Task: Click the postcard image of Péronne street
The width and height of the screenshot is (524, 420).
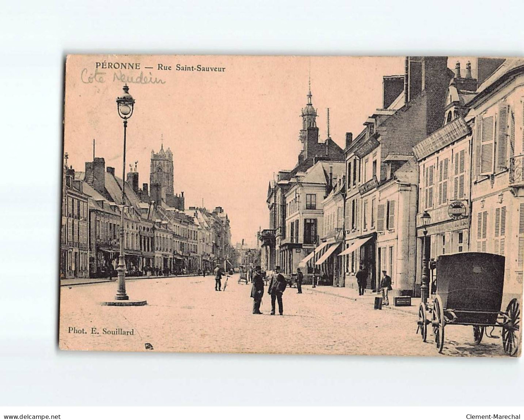Action: tap(291, 206)
